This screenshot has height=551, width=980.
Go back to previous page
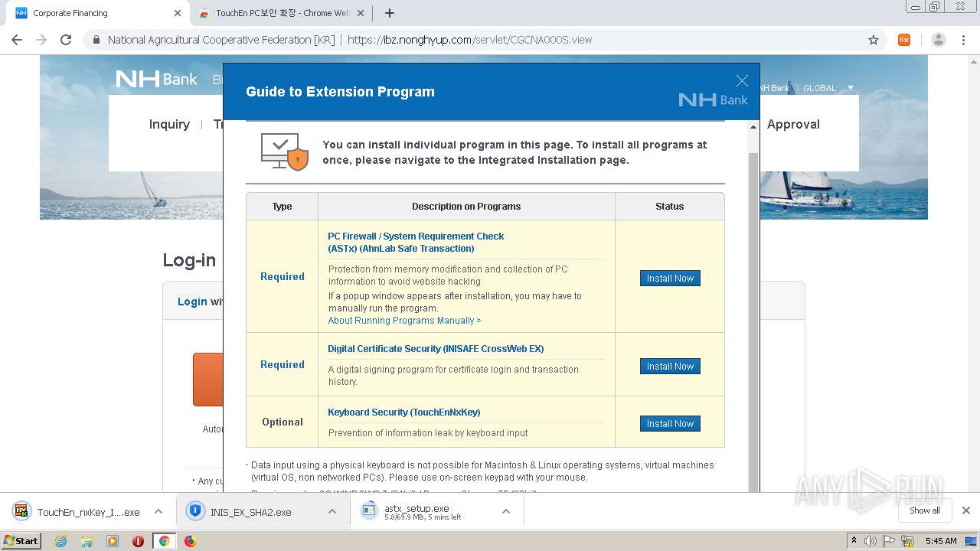tap(17, 40)
